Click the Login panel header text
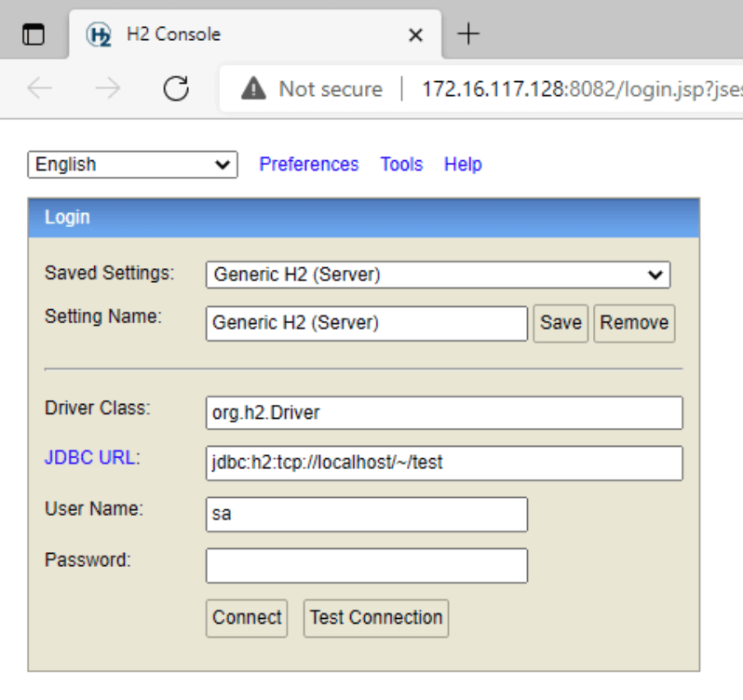The image size is (743, 700). click(67, 218)
